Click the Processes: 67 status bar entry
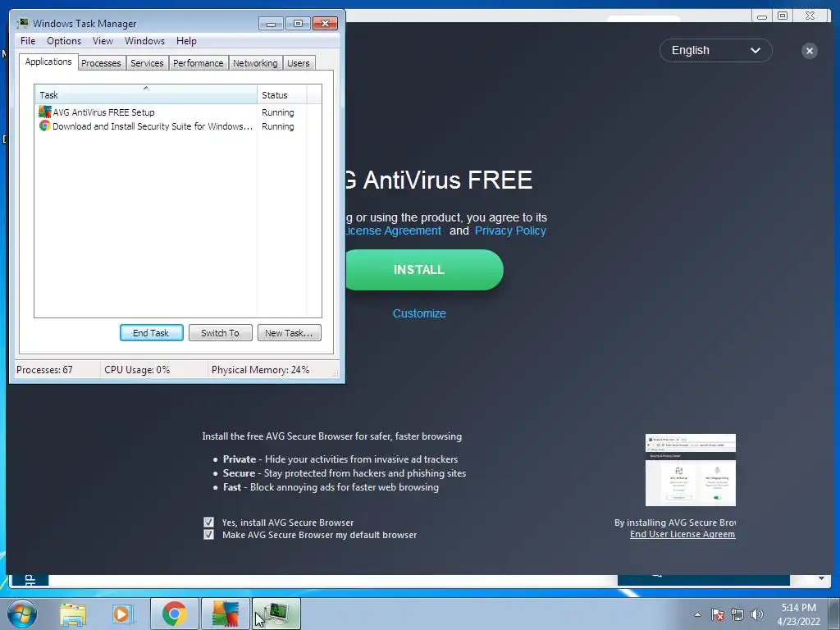 click(x=44, y=370)
